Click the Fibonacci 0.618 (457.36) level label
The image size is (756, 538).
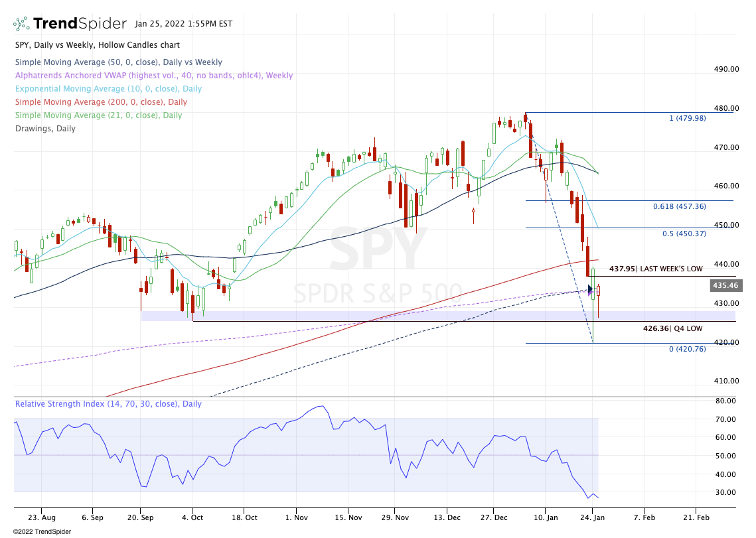pos(680,206)
